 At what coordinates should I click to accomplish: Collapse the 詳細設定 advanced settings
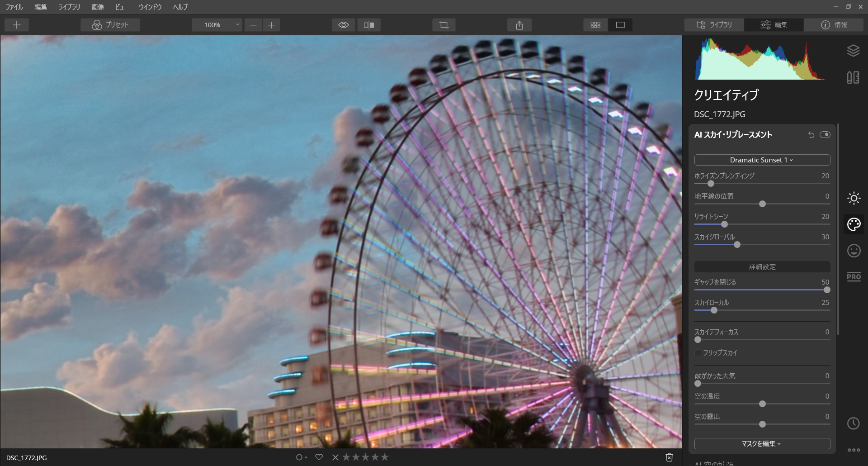click(762, 267)
